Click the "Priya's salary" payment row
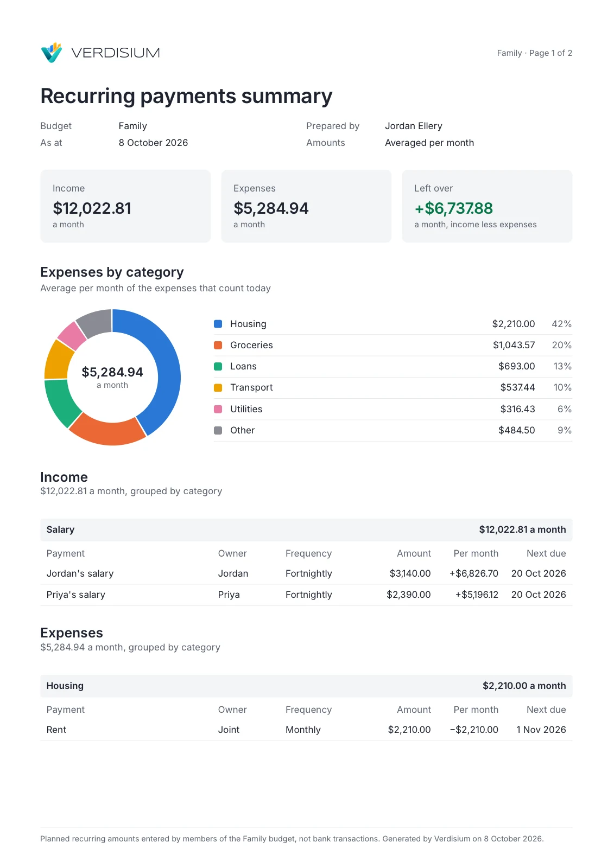 coord(306,595)
